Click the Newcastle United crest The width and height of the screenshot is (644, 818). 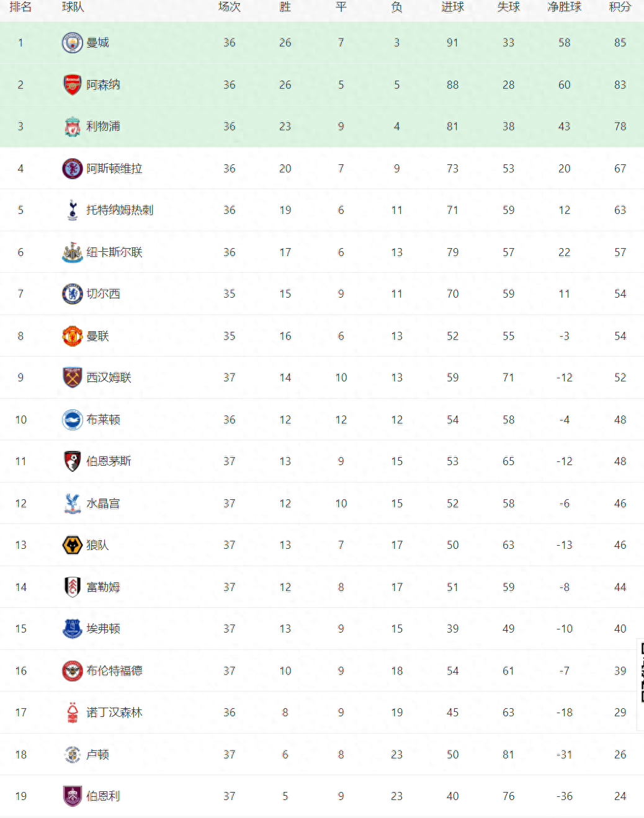click(73, 252)
